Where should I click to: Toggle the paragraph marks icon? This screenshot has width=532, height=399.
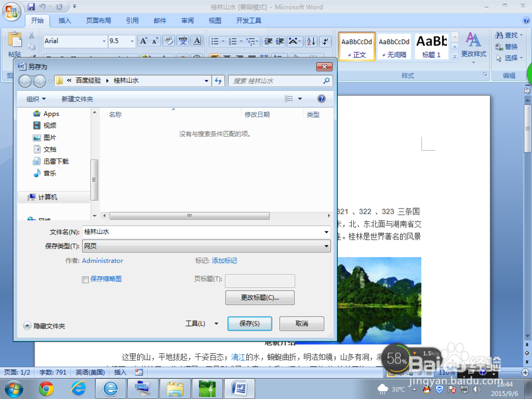pos(325,41)
